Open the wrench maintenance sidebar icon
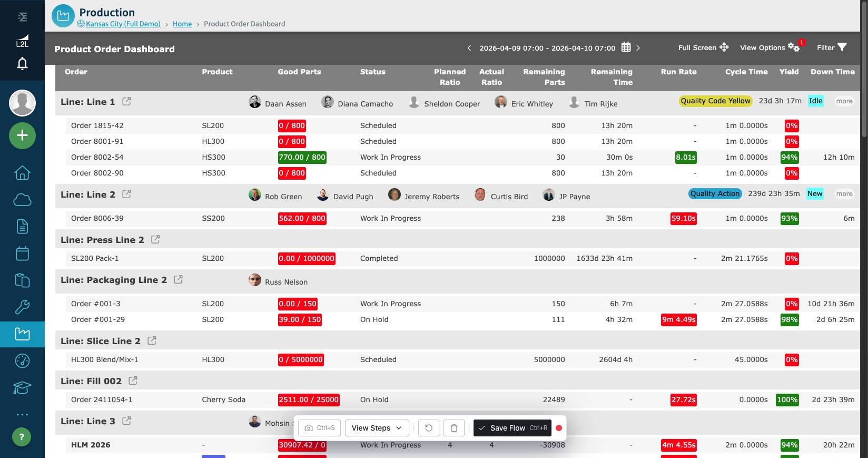Viewport: 868px width, 458px height. click(22, 307)
